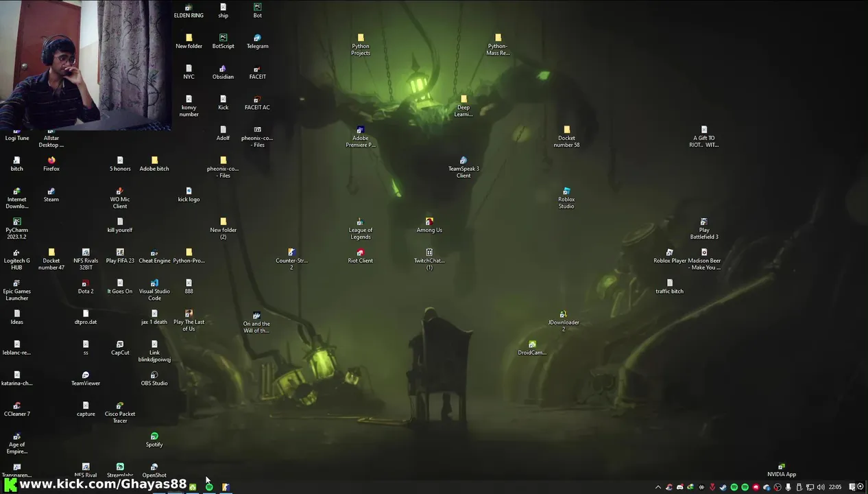Open Firefox desktop shortcut
The height and width of the screenshot is (494, 868).
[x=51, y=164]
